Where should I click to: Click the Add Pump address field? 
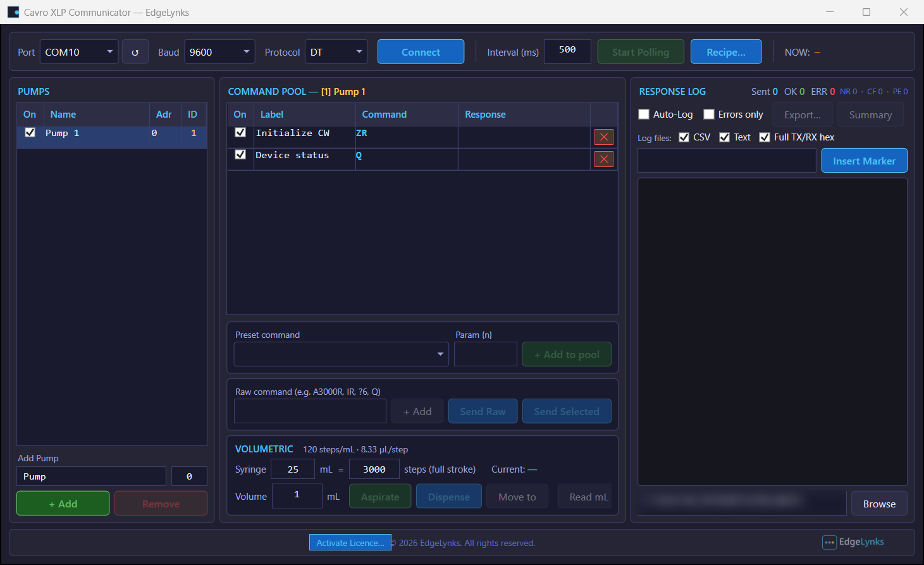coord(189,476)
